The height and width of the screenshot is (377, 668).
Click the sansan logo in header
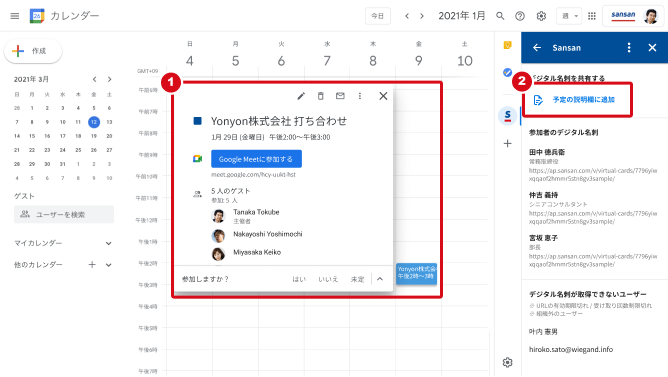pos(623,15)
